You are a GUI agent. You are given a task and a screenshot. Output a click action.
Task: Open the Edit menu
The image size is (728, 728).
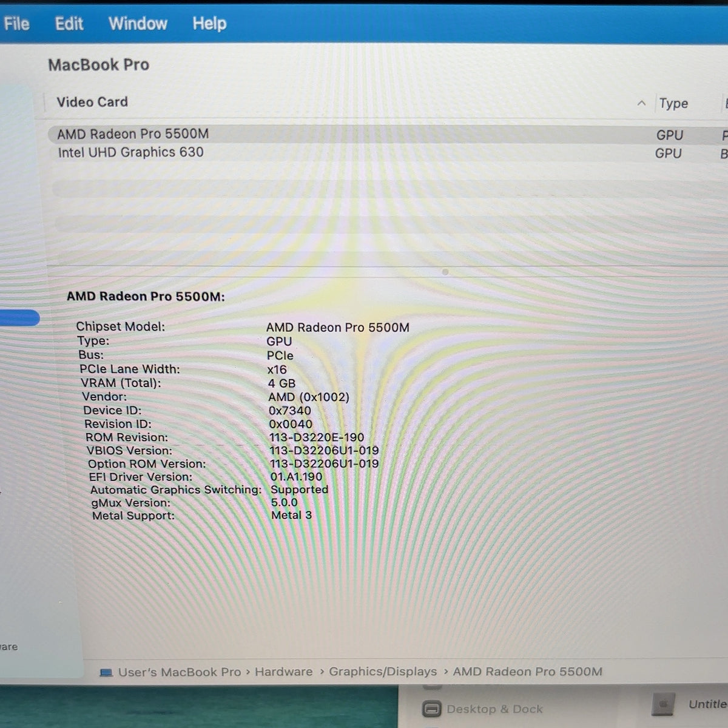pos(69,24)
